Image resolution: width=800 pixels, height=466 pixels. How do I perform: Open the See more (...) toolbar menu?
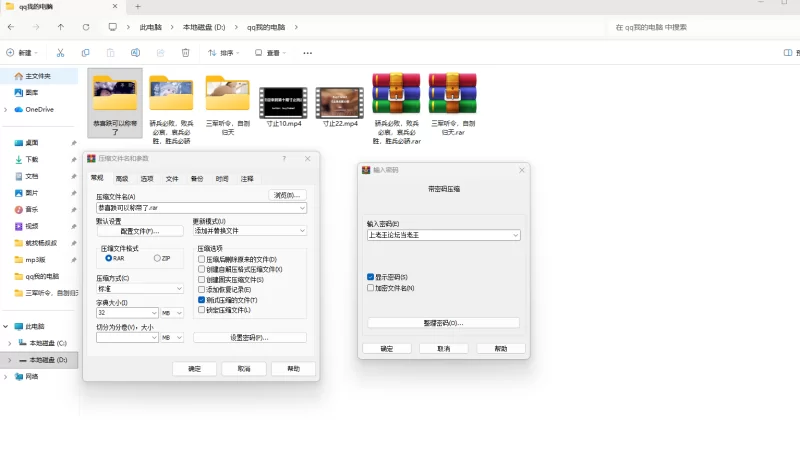pos(308,52)
